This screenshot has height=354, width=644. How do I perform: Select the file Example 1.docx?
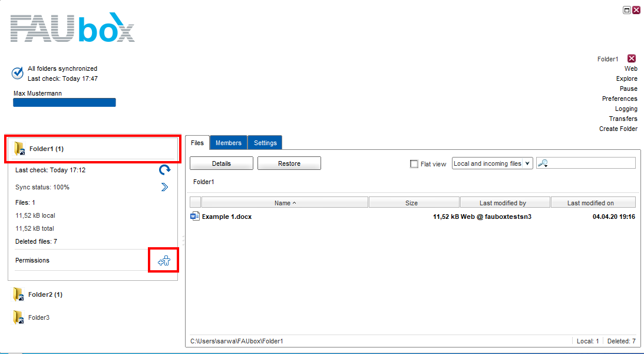click(227, 217)
